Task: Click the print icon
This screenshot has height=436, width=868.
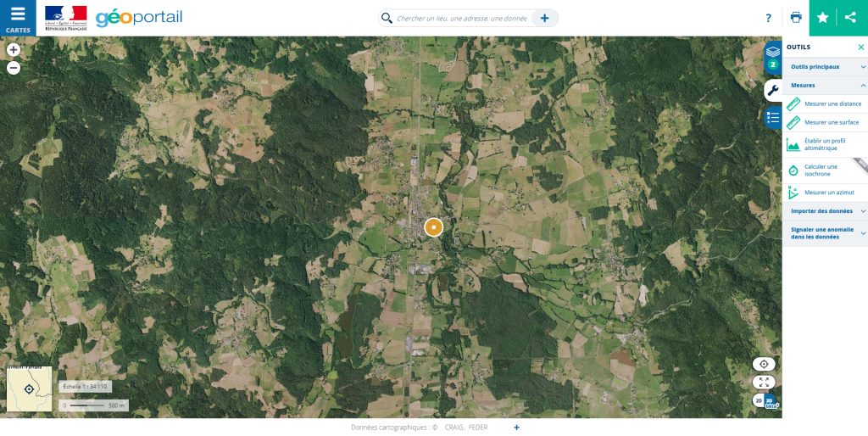Action: pyautogui.click(x=796, y=18)
